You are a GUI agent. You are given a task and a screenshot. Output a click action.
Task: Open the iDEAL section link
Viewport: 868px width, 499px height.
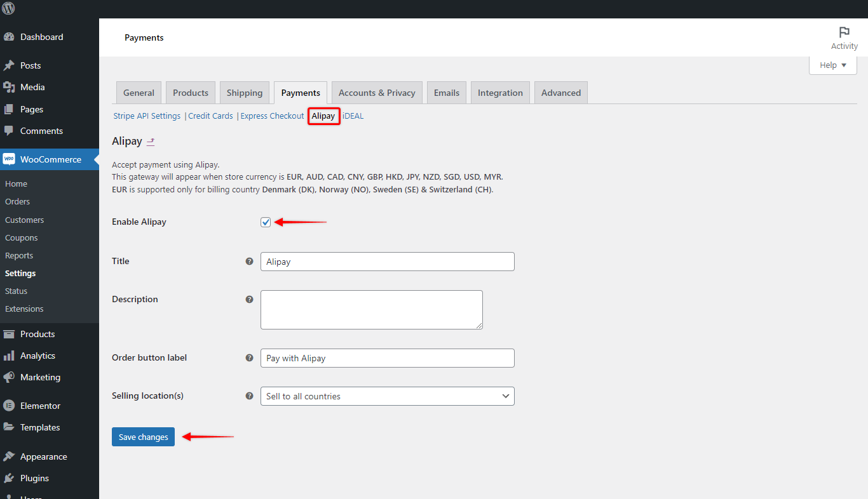click(x=353, y=116)
